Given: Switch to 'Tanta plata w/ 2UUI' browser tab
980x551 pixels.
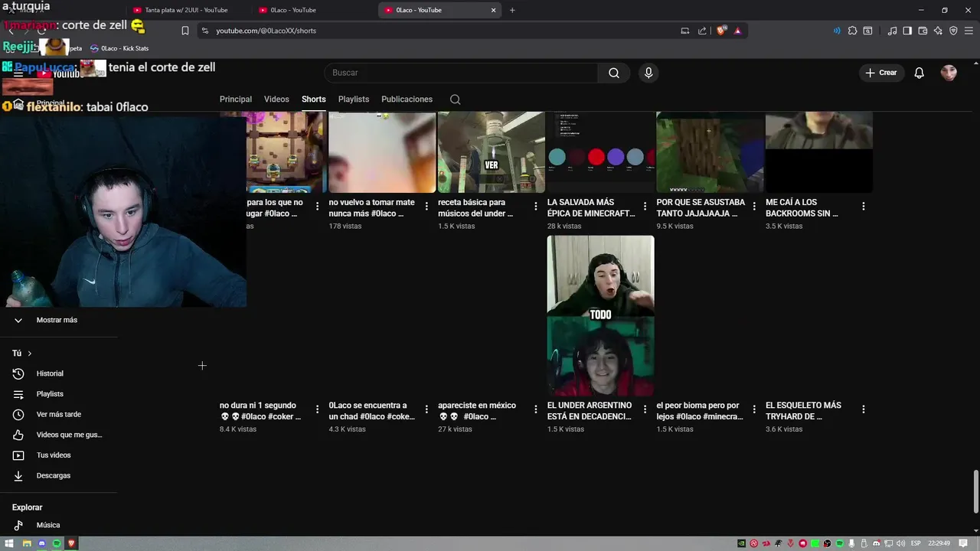Looking at the screenshot, I should 186,10.
